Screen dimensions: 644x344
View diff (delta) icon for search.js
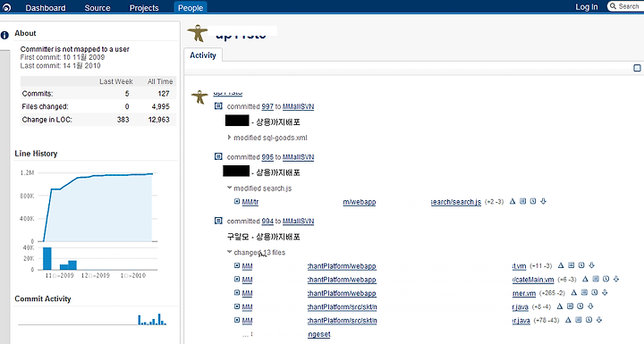tap(513, 201)
